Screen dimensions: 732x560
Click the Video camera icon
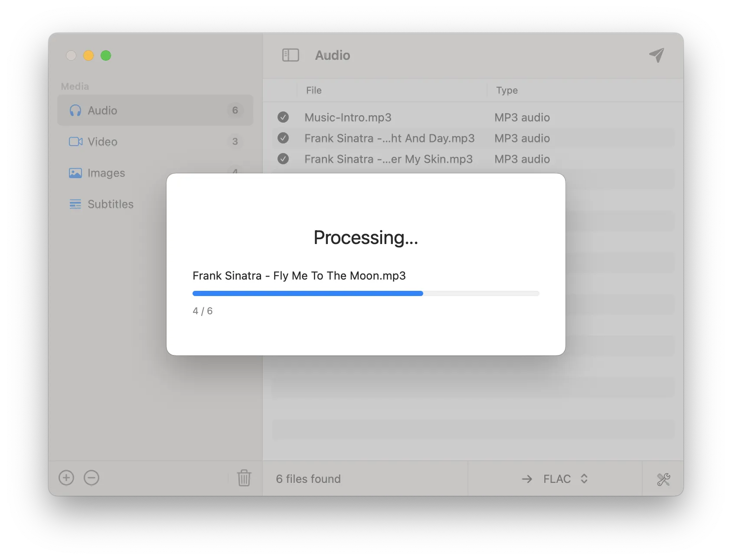coord(75,142)
